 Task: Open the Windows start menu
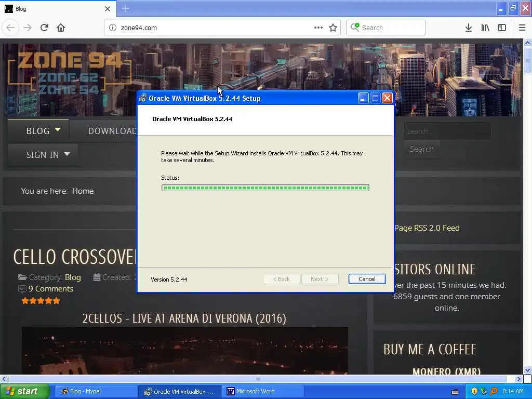pyautogui.click(x=25, y=392)
